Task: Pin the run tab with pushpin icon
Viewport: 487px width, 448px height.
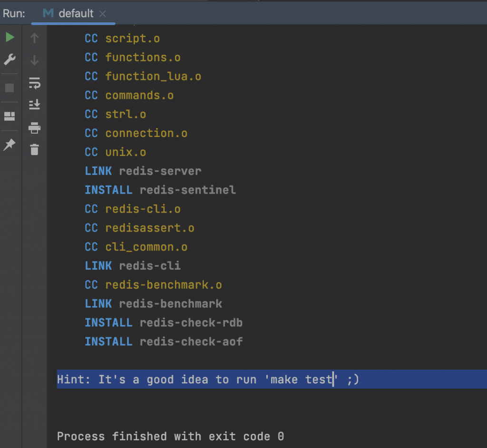Action: coord(10,145)
